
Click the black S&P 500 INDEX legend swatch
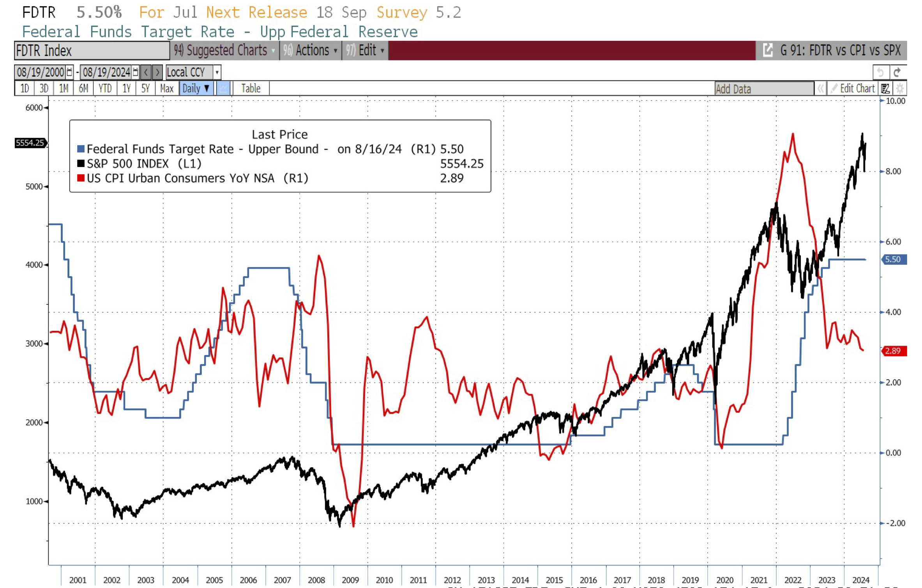tap(81, 164)
